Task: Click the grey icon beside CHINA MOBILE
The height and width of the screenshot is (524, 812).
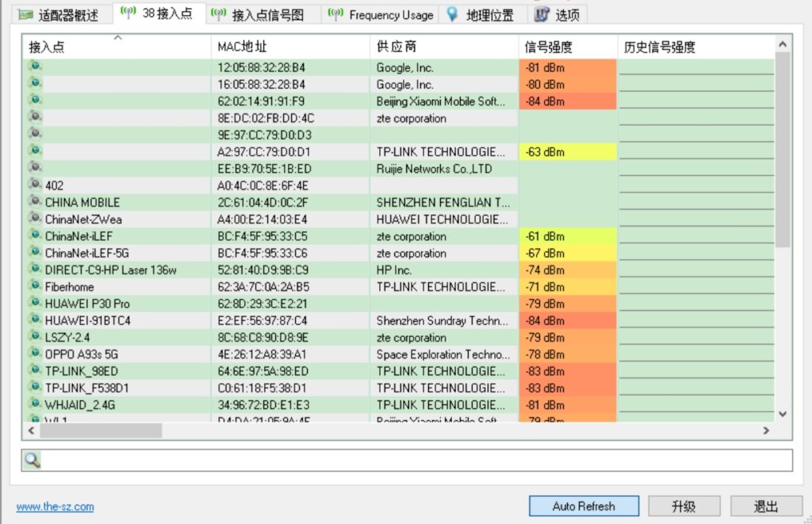Action: (x=35, y=202)
